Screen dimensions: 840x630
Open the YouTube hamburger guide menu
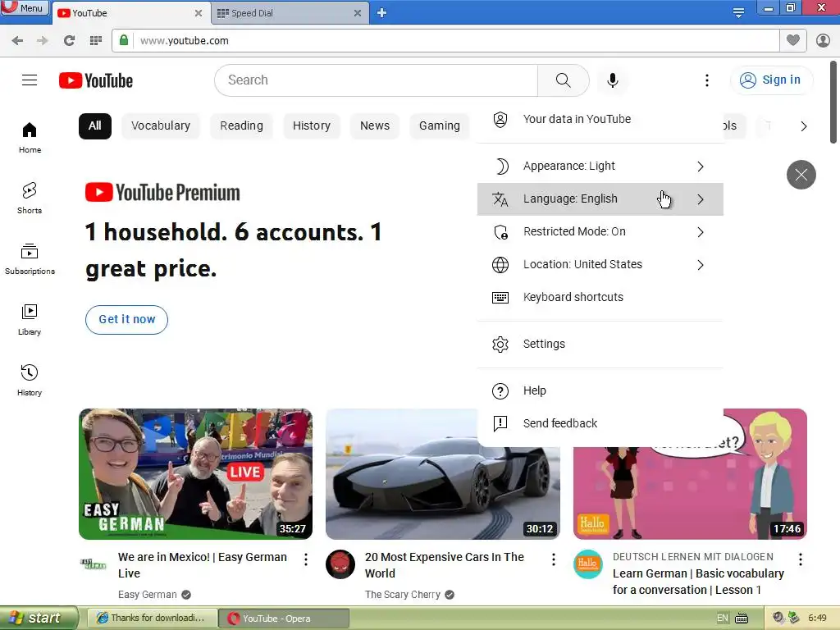coord(30,80)
